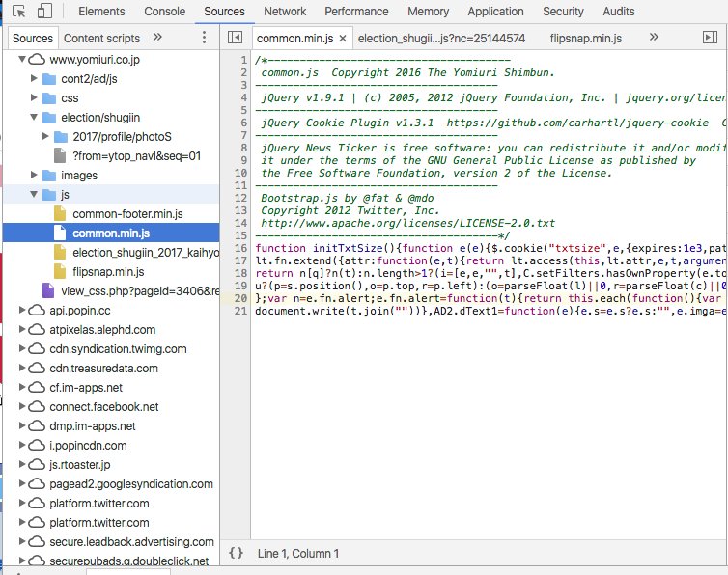This screenshot has width=728, height=575.
Task: Select the pagead2.googlesyndication.com domain
Action: tap(131, 484)
